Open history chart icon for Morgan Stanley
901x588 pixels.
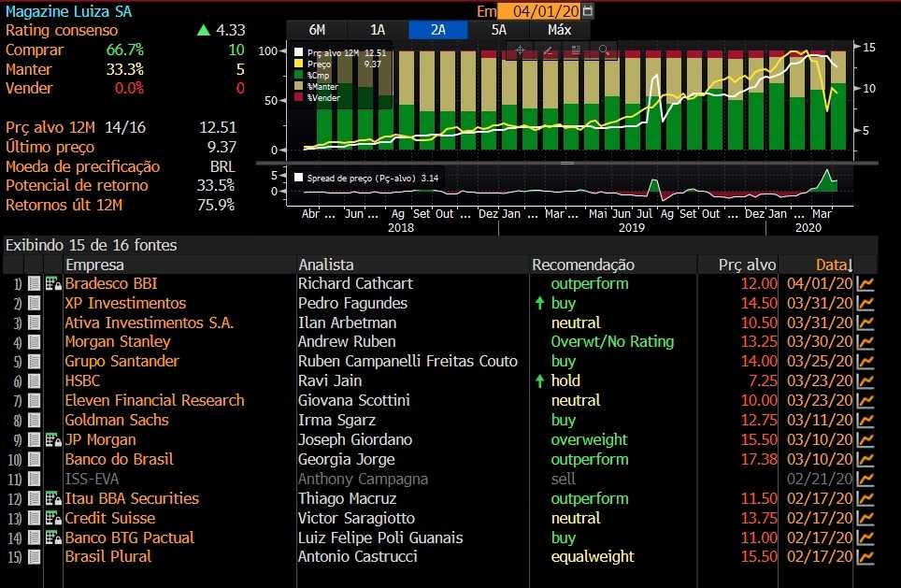click(x=865, y=342)
